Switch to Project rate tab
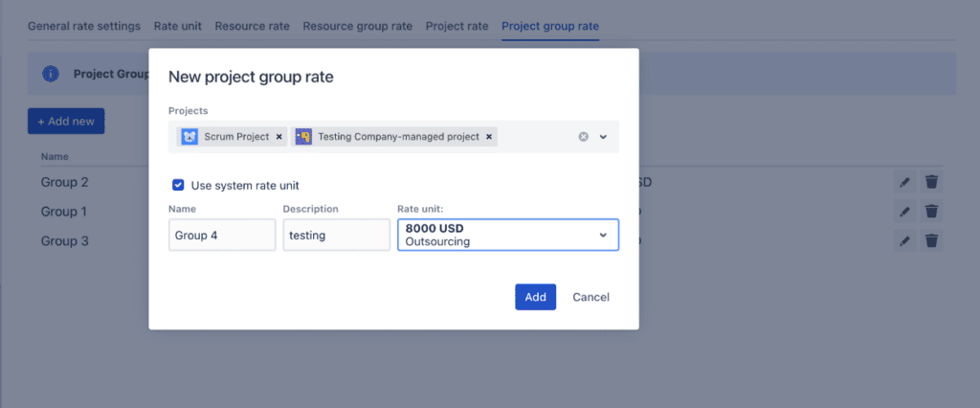The image size is (980, 408). click(457, 26)
